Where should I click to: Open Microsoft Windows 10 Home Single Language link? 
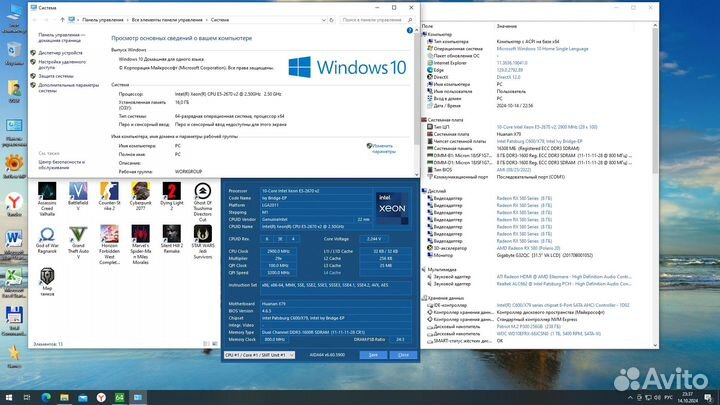click(542, 49)
